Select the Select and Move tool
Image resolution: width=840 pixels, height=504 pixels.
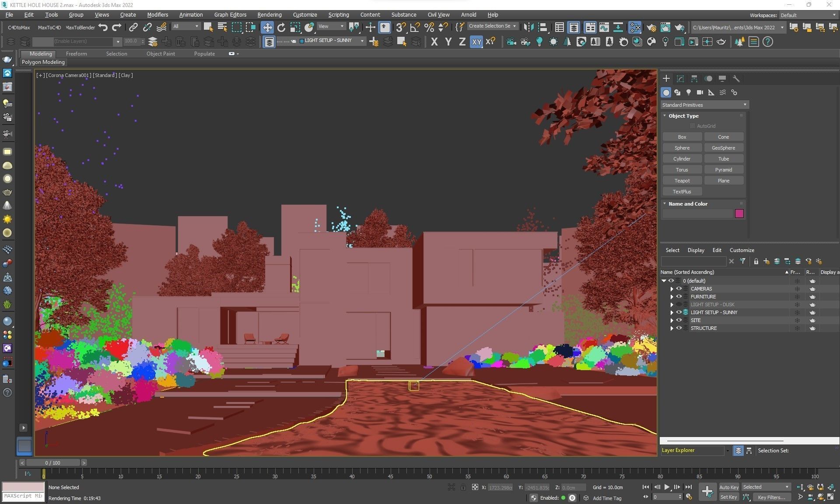pos(267,27)
